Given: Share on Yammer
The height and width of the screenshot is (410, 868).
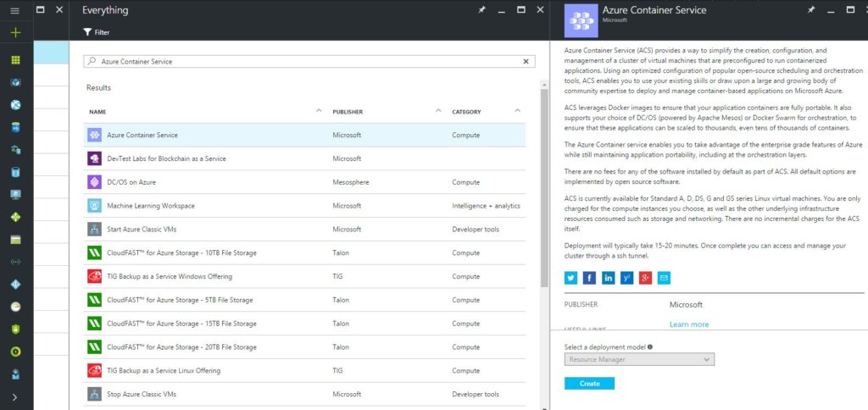Looking at the screenshot, I should [x=626, y=278].
